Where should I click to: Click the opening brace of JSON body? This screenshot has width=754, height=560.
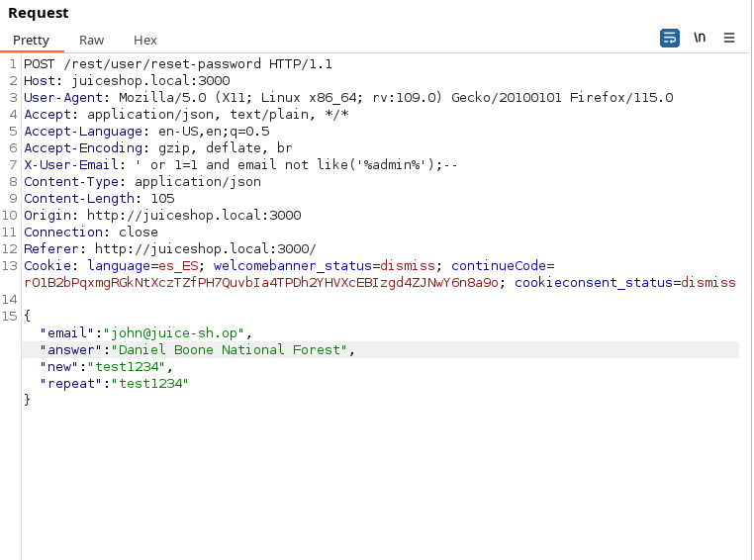pyautogui.click(x=27, y=316)
